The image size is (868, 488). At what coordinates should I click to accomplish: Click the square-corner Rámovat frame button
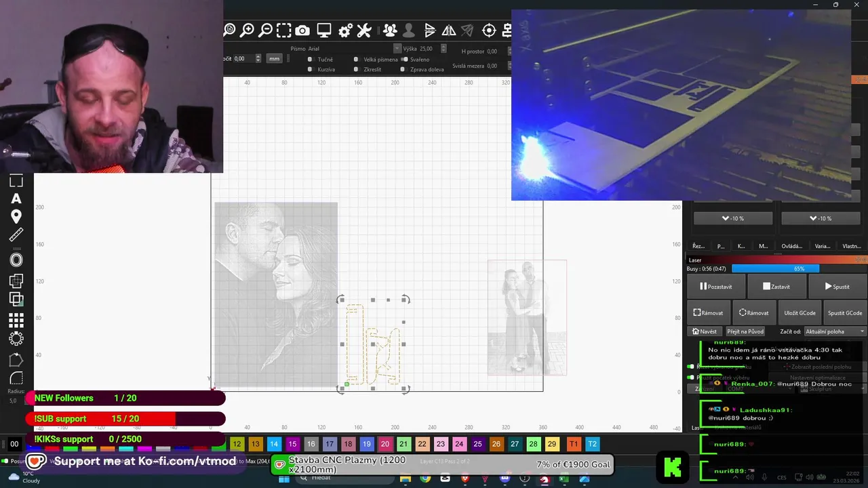click(x=708, y=313)
